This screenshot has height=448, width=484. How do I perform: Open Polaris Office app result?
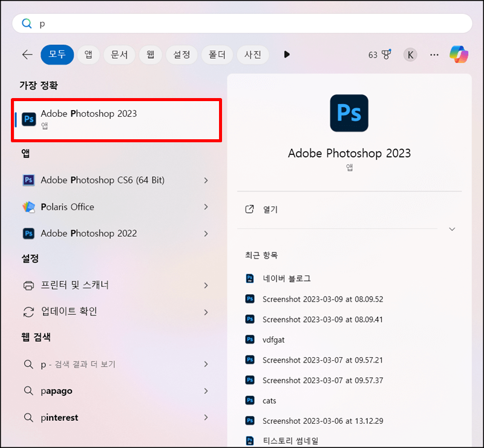[x=116, y=206]
